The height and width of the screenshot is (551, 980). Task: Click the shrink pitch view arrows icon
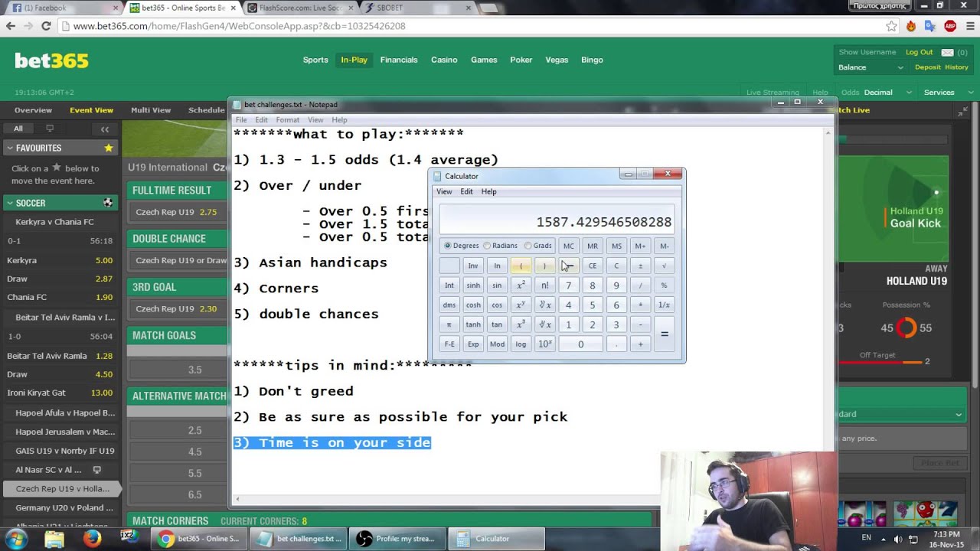coord(964,112)
